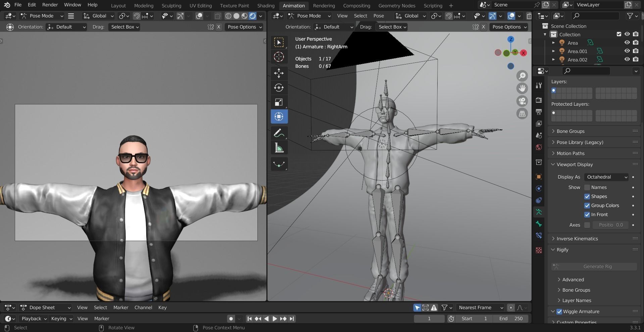
Task: Select the 3D Cursor tool
Action: pyautogui.click(x=279, y=57)
